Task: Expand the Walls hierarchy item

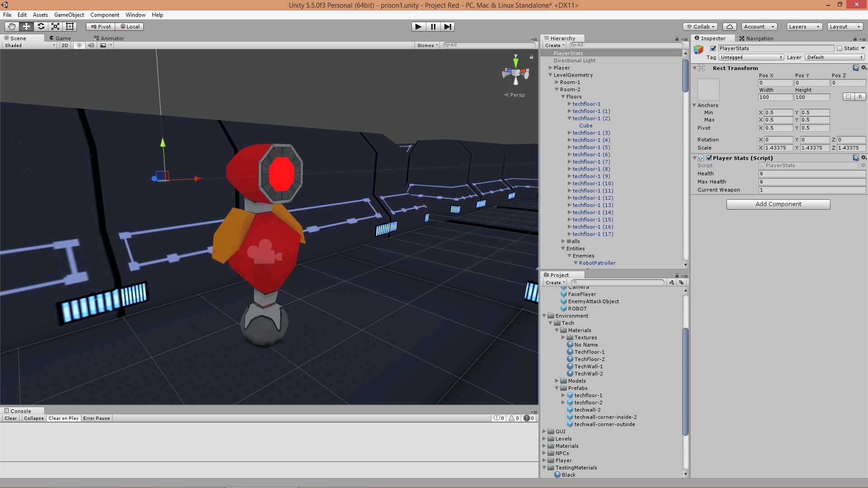Action: [x=563, y=241]
